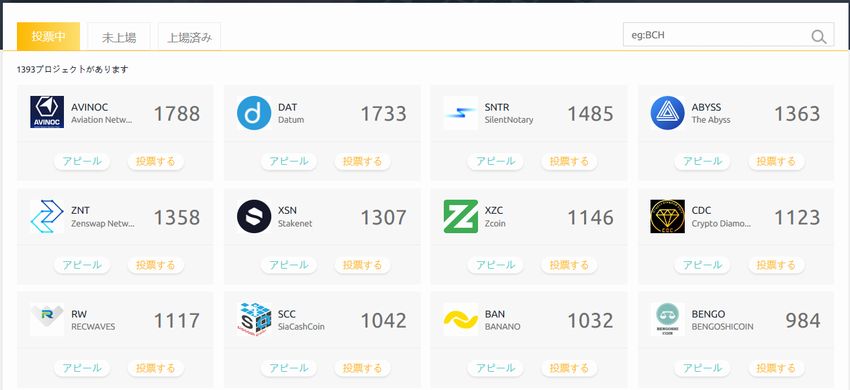Select the Stakenet XSN logo
The image size is (850, 390).
click(x=254, y=216)
